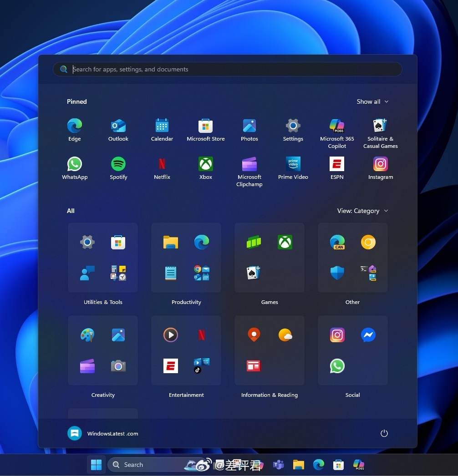The height and width of the screenshot is (476, 458).
Task: Expand Entertainment more apps group
Action: pos(201,366)
